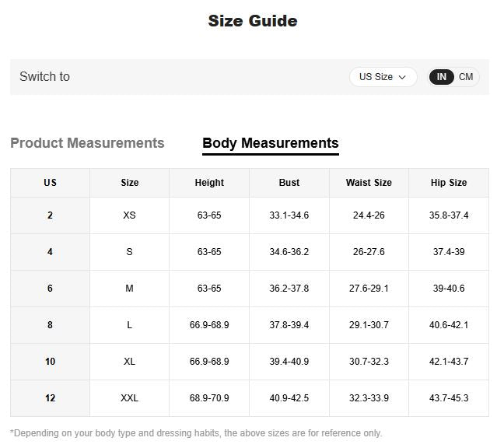
Task: Click the M size cell
Action: pyautogui.click(x=129, y=289)
